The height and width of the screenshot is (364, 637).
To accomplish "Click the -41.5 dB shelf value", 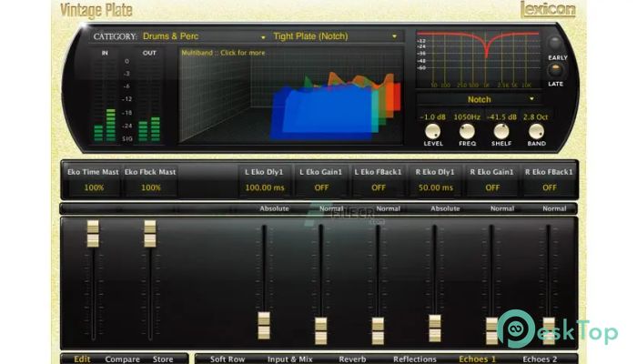I will point(501,117).
